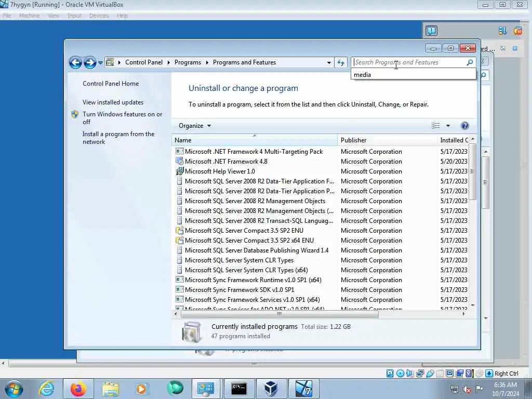This screenshot has width=532, height=399.
Task: Click the SQL Server Compact 3.5 SP2 ENU icon
Action: click(179, 230)
